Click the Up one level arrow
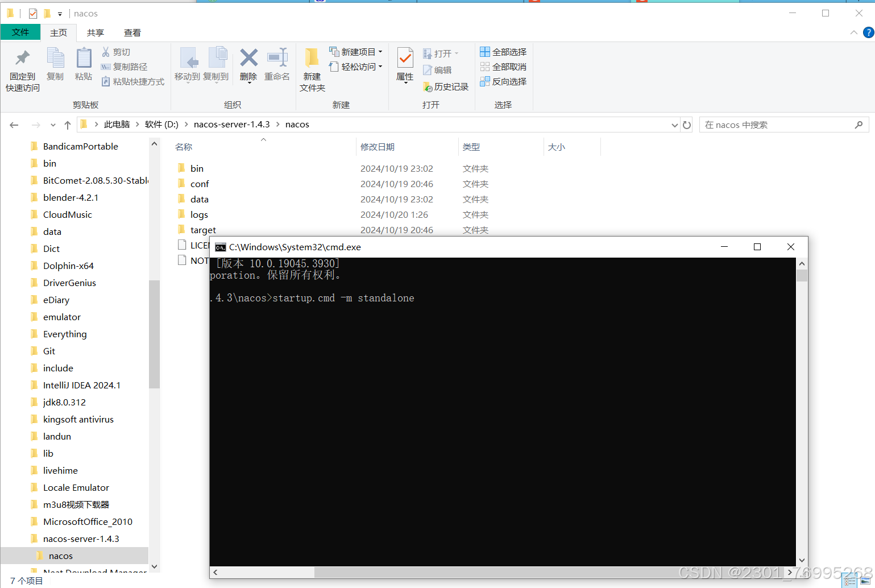 coord(68,125)
